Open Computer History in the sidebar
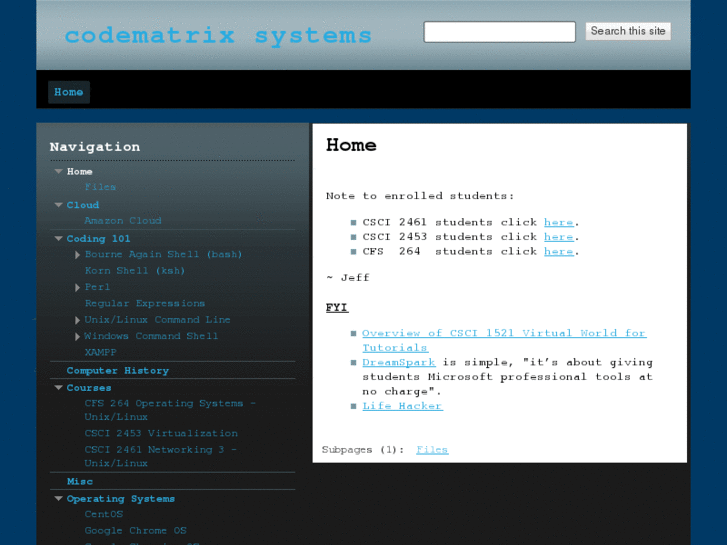 pyautogui.click(x=118, y=371)
